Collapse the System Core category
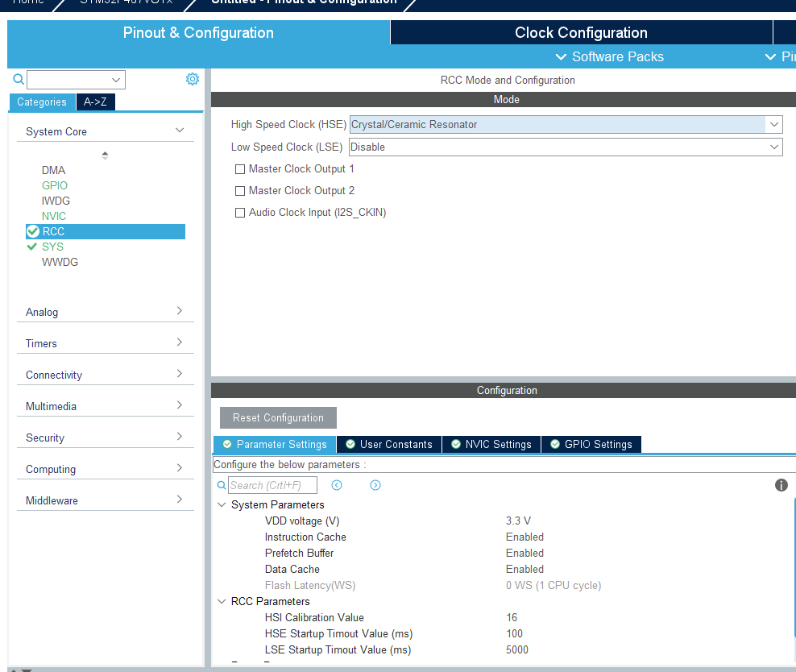The width and height of the screenshot is (796, 672). (180, 131)
